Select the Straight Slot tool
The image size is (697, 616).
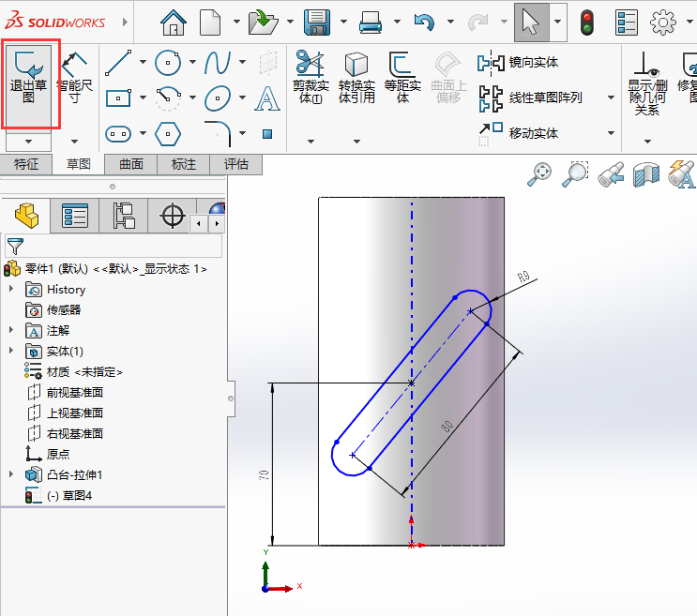tap(118, 134)
